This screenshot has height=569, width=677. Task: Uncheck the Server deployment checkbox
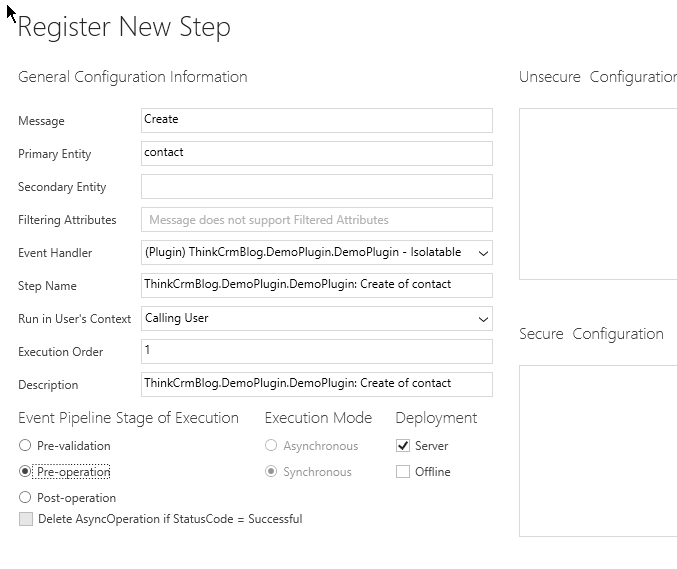(403, 446)
